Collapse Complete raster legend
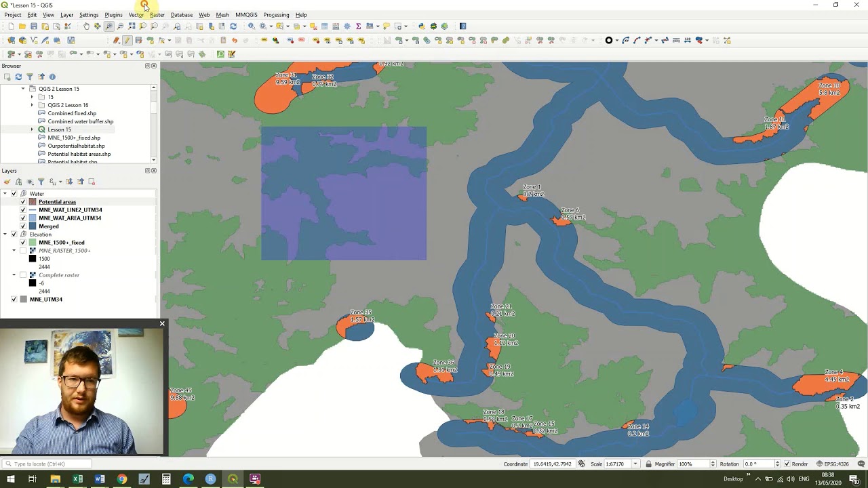Viewport: 868px width, 488px height. (x=14, y=275)
